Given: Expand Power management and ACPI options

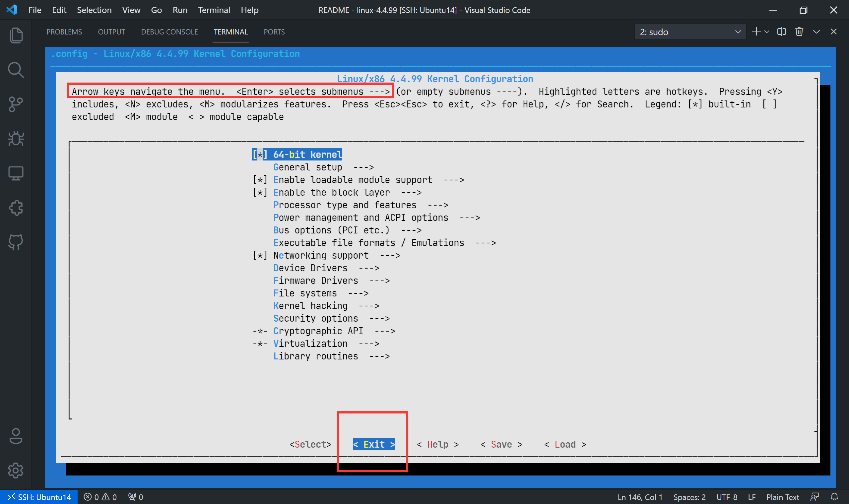Looking at the screenshot, I should coord(376,218).
